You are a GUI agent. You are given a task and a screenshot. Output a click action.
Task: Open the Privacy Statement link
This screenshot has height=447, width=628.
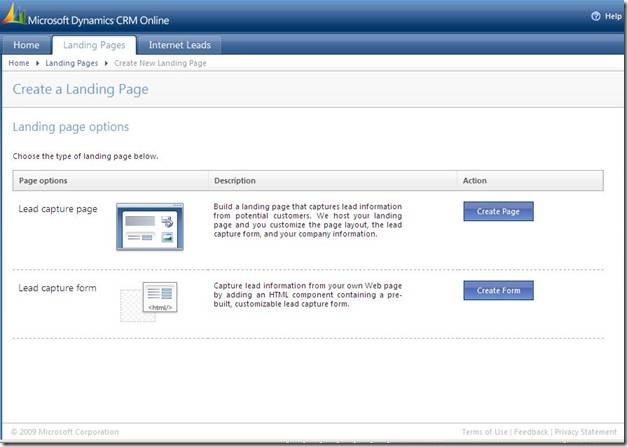pyautogui.click(x=585, y=432)
